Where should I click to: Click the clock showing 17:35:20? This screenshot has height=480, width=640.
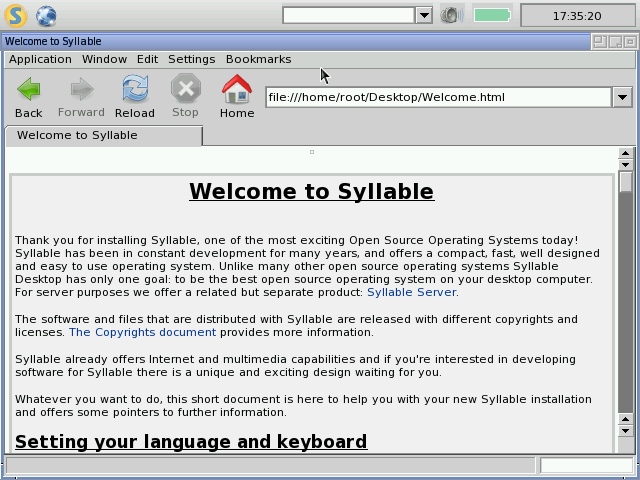pos(577,16)
